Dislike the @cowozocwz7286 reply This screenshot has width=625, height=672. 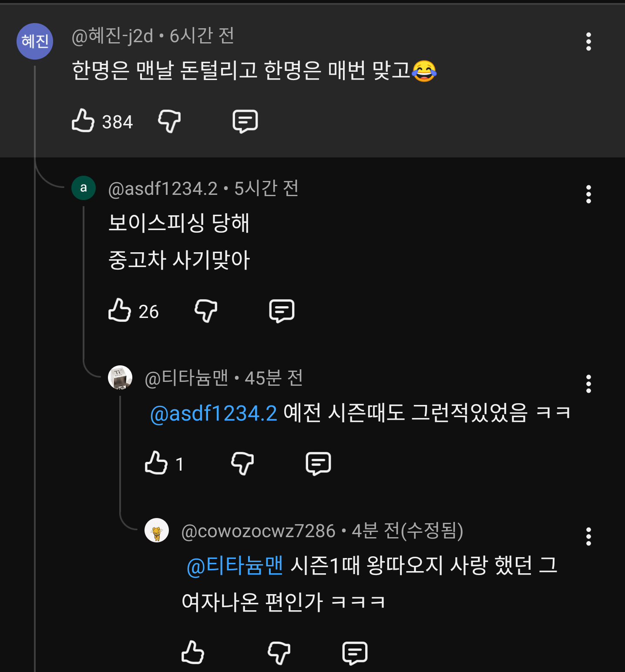(279, 652)
